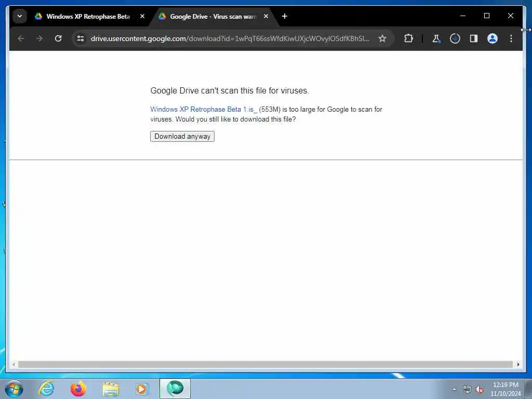The width and height of the screenshot is (532, 399).
Task: Maximize the browser window
Action: (486, 16)
